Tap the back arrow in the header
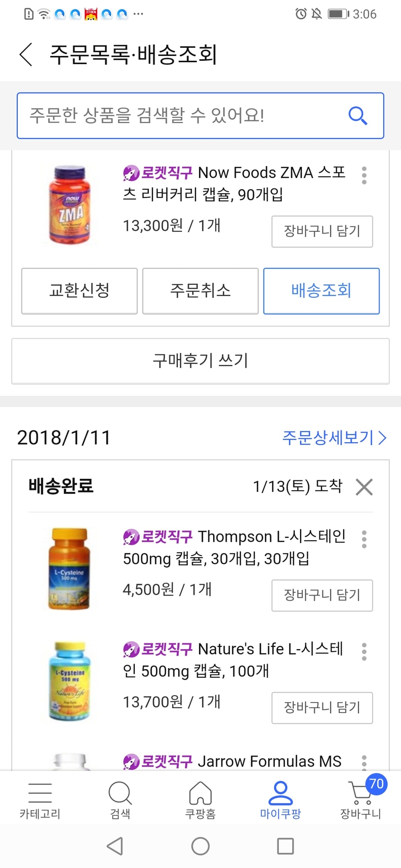This screenshot has width=401, height=868. coord(26,54)
